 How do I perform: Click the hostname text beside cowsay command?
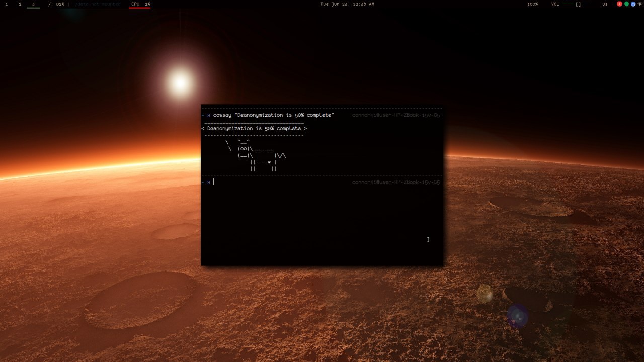396,115
